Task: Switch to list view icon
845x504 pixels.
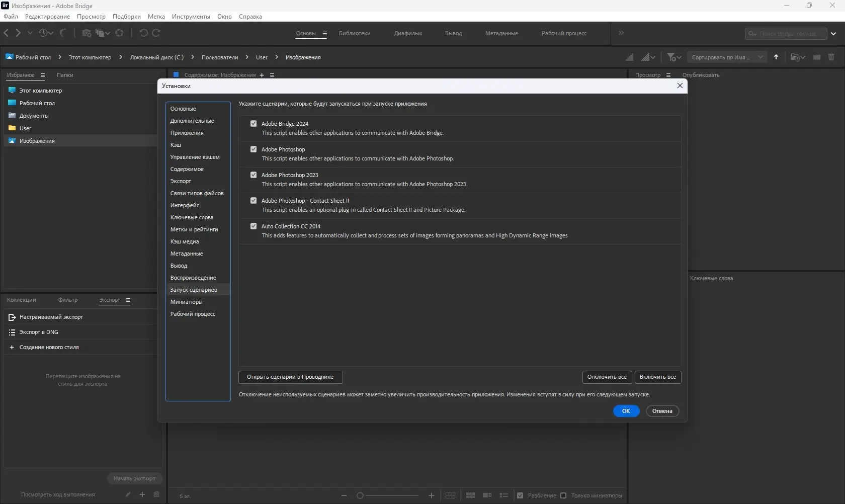Action: (x=503, y=495)
